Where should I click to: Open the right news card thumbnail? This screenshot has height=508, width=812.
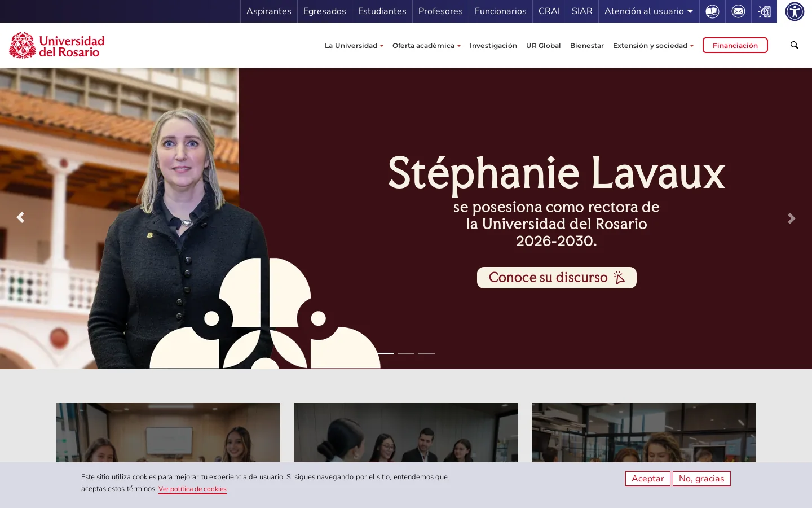(x=643, y=433)
